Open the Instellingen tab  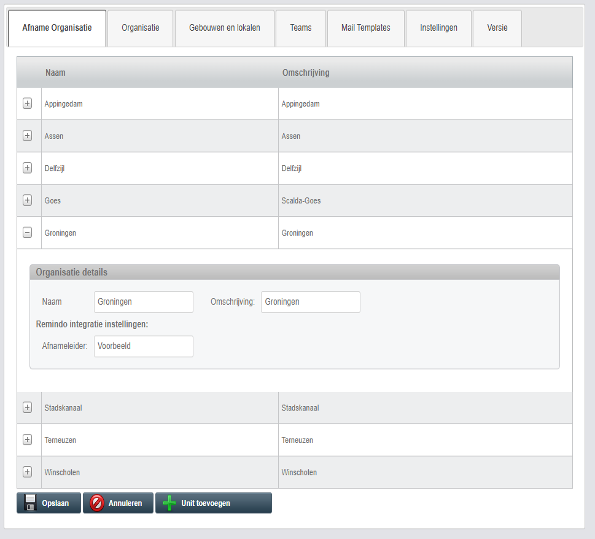coord(439,28)
